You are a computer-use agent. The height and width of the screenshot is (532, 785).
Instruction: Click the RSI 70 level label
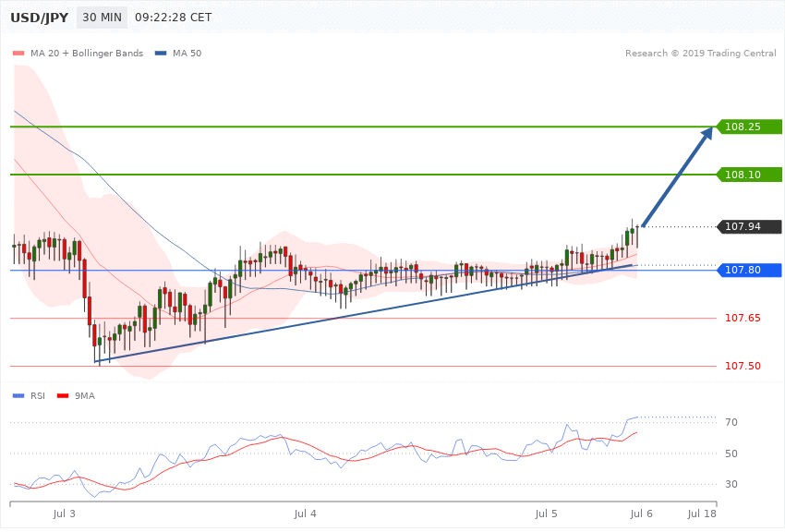(731, 422)
